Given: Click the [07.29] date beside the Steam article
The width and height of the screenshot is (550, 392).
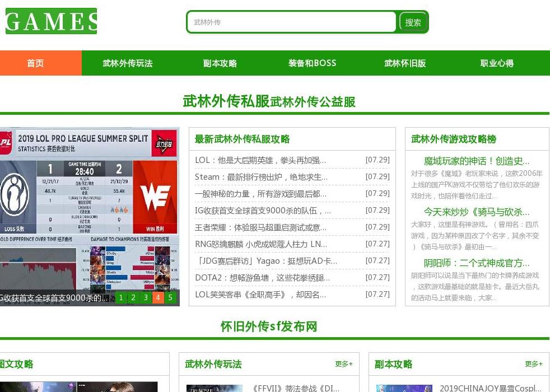Looking at the screenshot, I should coord(377,177).
